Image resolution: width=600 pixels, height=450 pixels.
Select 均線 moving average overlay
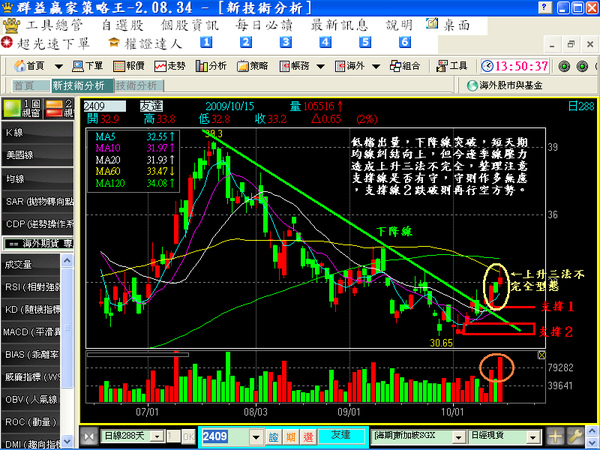tap(38, 179)
